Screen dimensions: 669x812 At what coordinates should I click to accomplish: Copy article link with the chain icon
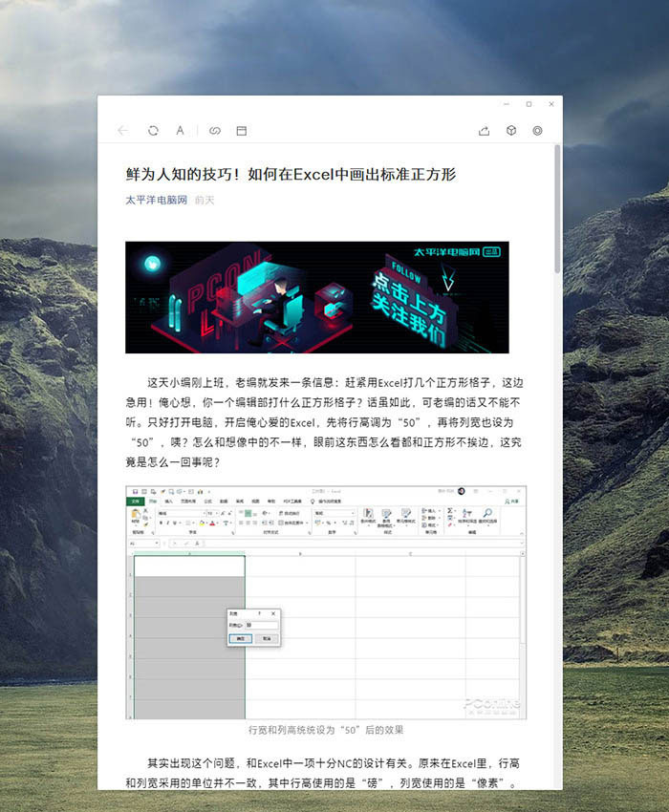[214, 131]
